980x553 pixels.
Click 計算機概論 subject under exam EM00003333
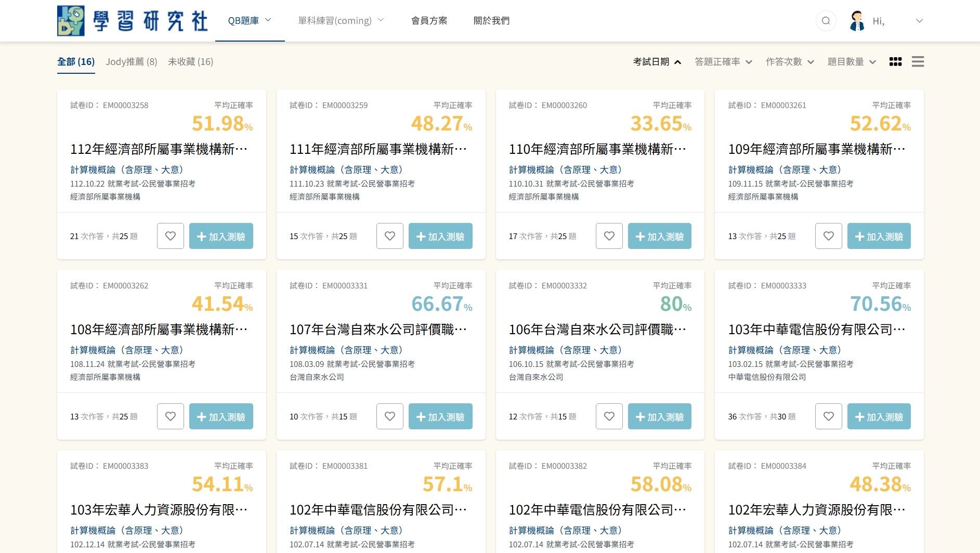785,350
